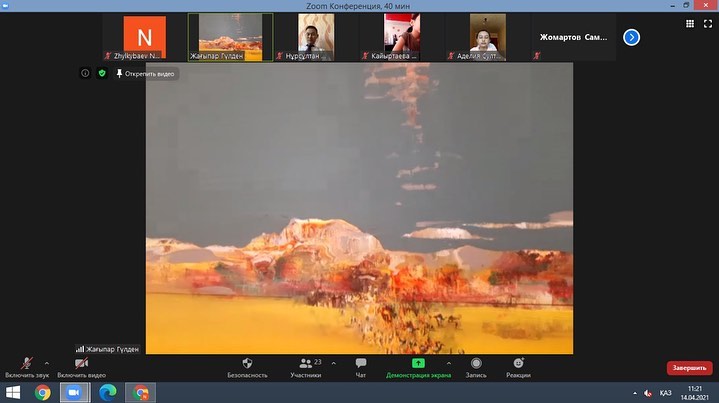
Task: Open Windows Start menu
Action: tap(13, 393)
